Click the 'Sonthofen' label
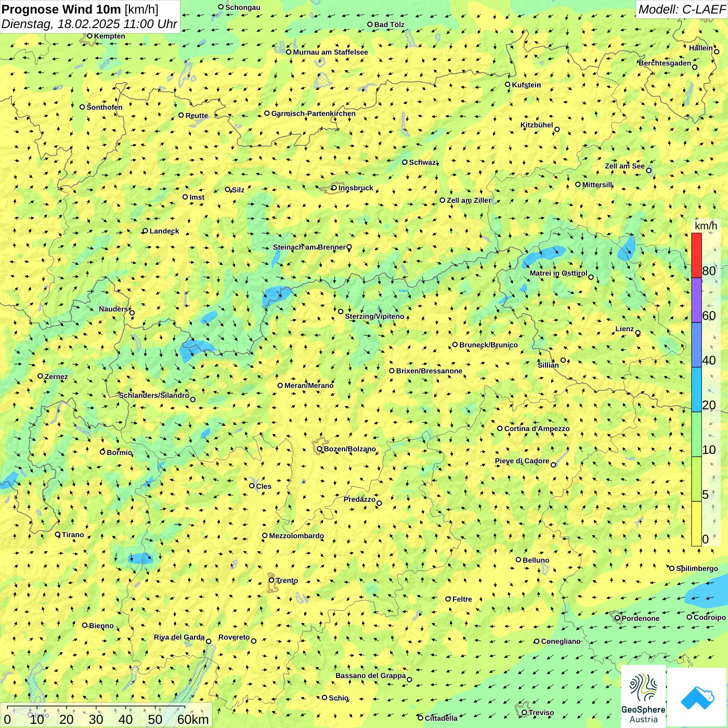This screenshot has height=728, width=728. pos(105,107)
